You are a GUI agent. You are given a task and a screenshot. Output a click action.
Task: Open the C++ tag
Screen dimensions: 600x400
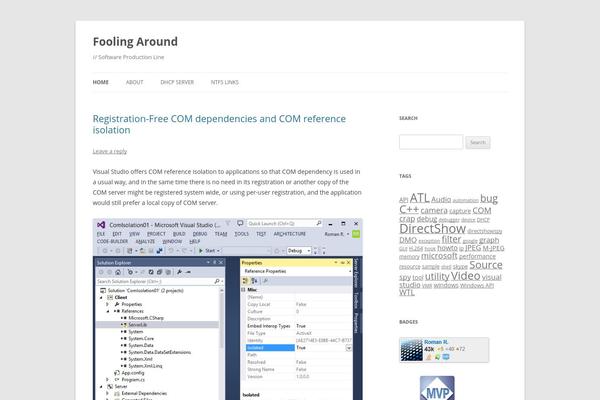point(409,209)
